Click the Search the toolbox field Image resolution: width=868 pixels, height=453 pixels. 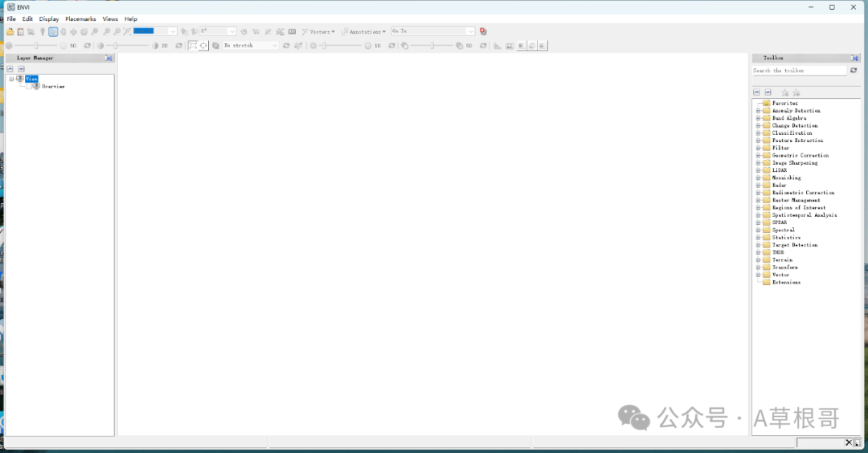coord(799,71)
